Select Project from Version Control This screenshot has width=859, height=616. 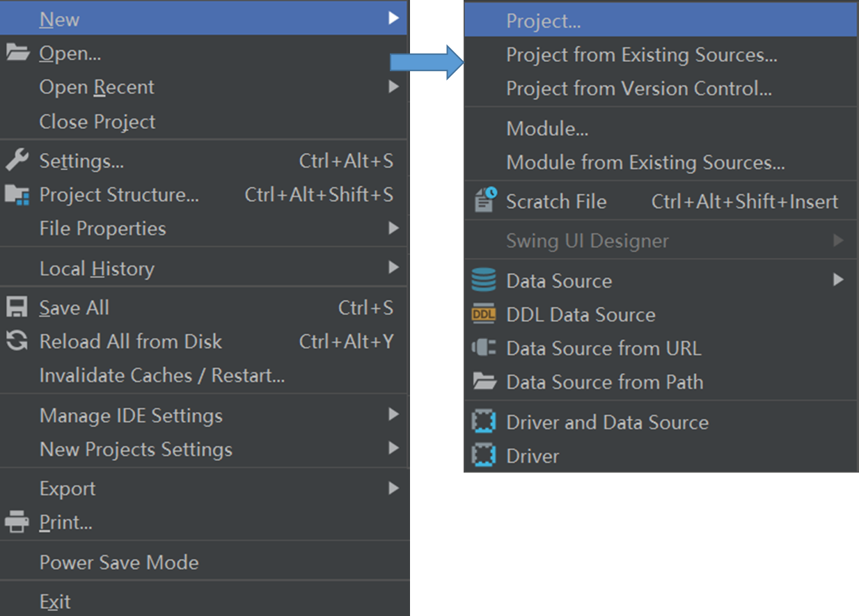[638, 88]
